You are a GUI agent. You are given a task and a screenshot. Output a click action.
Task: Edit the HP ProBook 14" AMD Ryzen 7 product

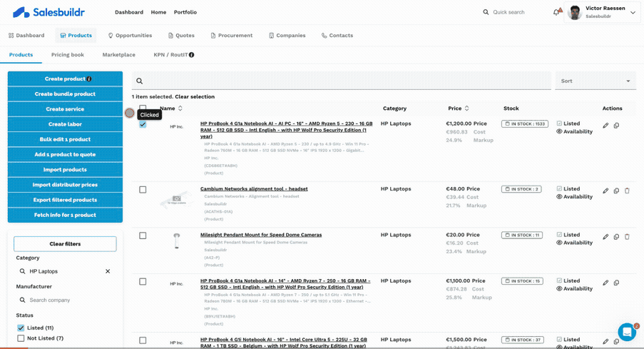click(x=605, y=283)
